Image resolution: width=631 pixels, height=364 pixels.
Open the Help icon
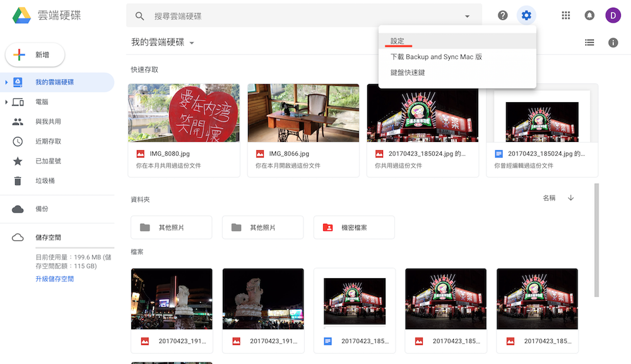click(502, 15)
